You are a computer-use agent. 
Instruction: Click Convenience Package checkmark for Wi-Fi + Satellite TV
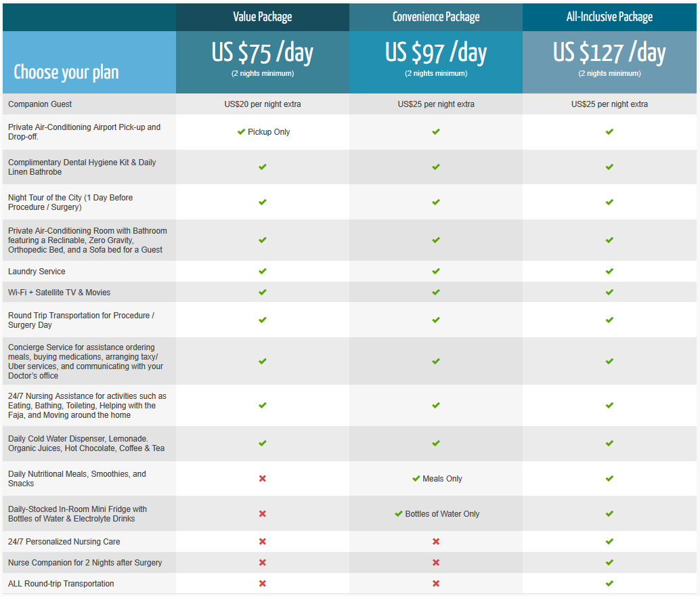(x=436, y=293)
